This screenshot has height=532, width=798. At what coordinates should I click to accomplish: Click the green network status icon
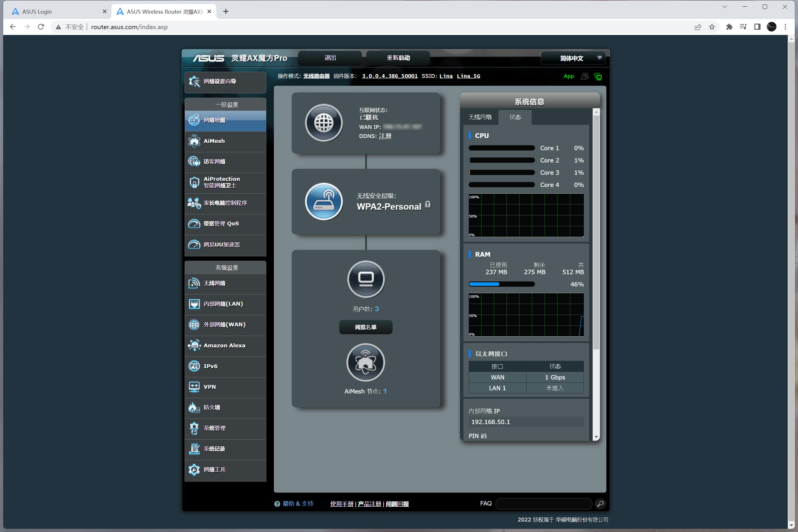(598, 76)
